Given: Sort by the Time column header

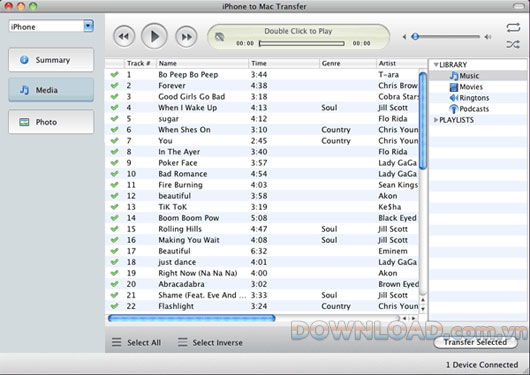Looking at the screenshot, I should [x=284, y=63].
